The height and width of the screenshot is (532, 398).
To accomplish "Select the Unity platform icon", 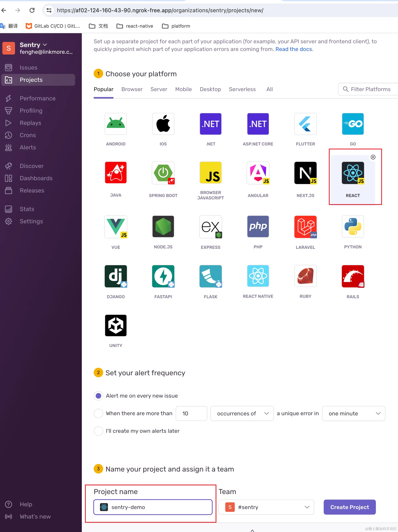I will coord(116,325).
